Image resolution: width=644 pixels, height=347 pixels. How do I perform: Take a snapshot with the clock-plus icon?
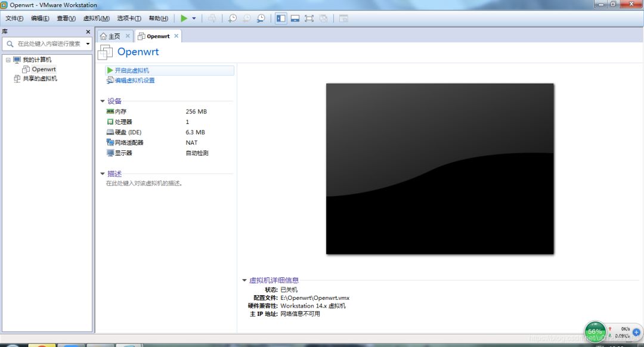[x=233, y=18]
